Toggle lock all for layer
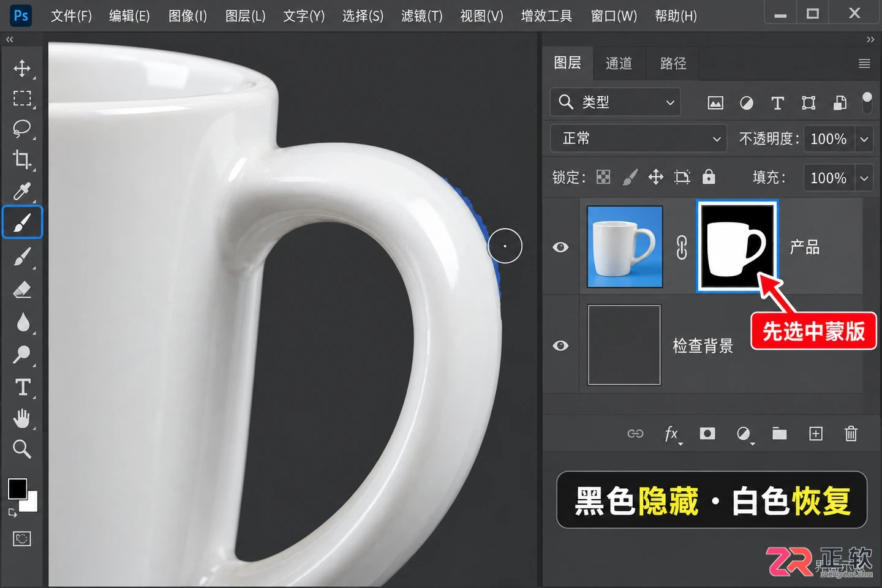Screen dimensions: 882x588 [x=709, y=177]
